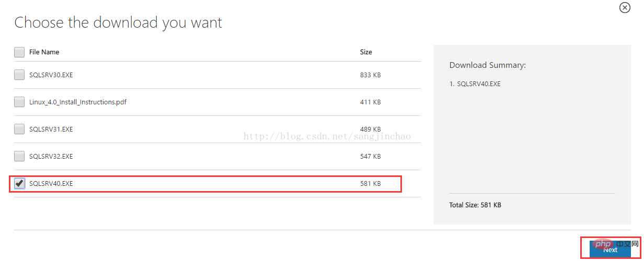
Task: Select the SQLSRV31.EXE checkbox
Action: click(19, 129)
